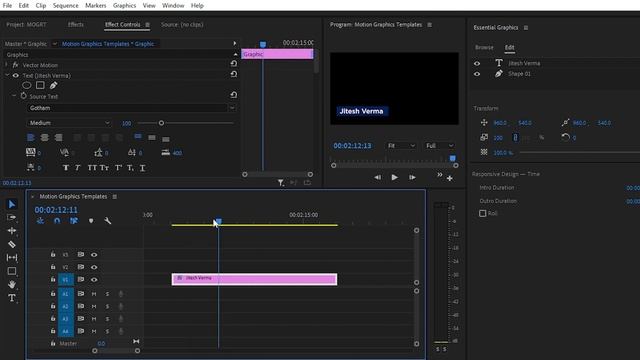Toggle linked selection in timeline

coord(74,221)
